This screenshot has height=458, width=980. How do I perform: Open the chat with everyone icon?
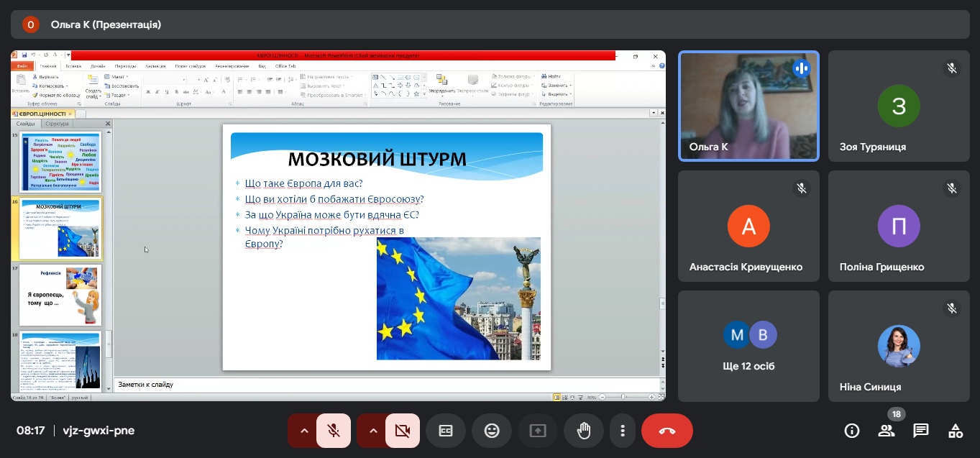[x=921, y=431]
